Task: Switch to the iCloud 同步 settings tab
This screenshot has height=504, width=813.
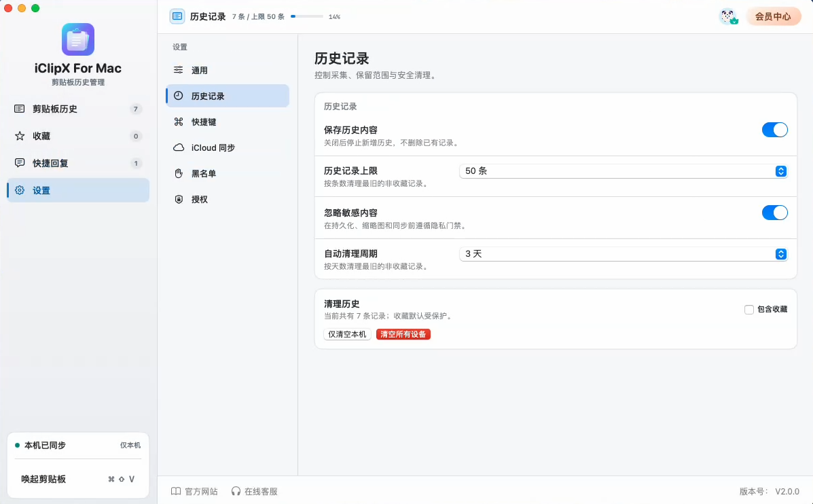Action: 228,148
